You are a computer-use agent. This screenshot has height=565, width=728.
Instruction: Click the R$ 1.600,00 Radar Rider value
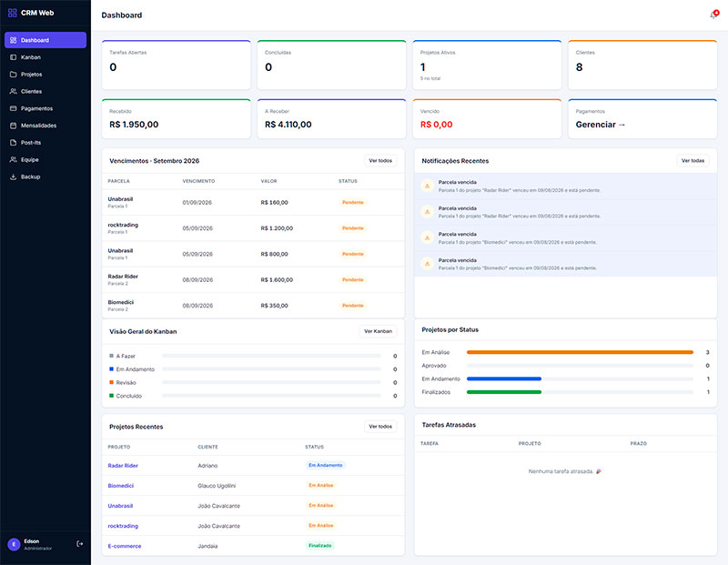tap(277, 279)
